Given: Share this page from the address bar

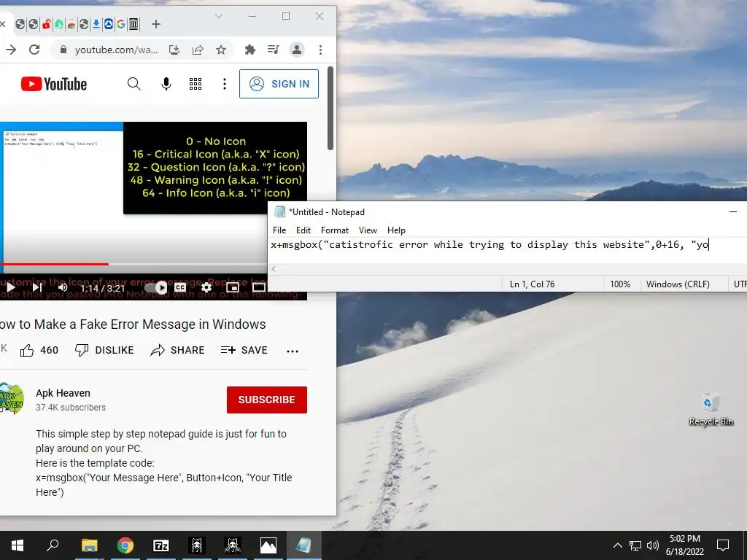Looking at the screenshot, I should pos(198,50).
